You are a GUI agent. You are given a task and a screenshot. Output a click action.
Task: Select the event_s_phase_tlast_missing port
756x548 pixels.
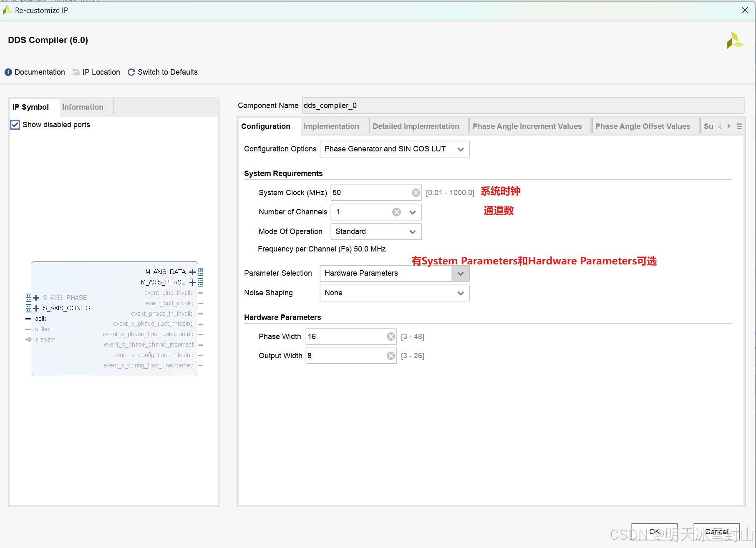tap(153, 324)
